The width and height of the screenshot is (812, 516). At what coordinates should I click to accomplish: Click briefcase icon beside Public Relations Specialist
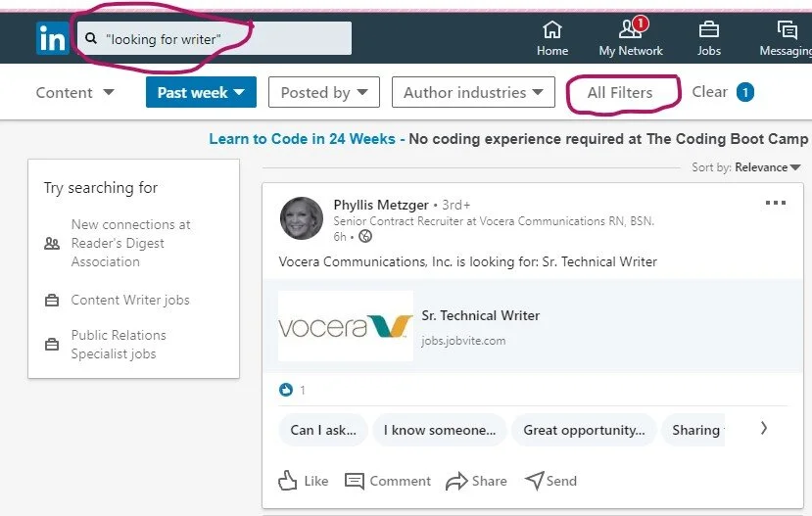52,345
